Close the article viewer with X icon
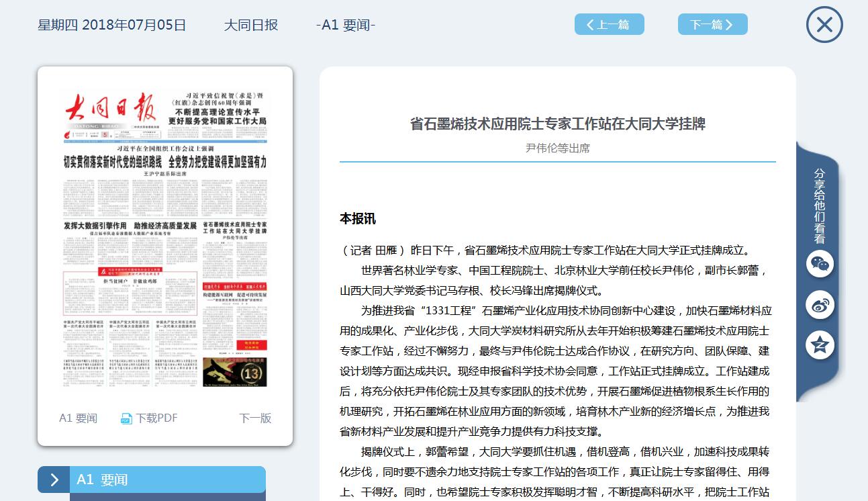This screenshot has height=501, width=868. (x=824, y=25)
